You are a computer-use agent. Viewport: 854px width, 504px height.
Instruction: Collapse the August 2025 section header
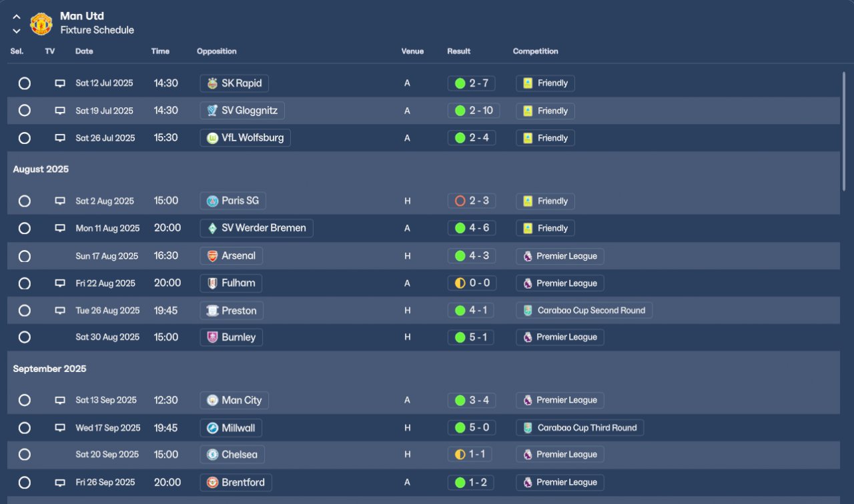pyautogui.click(x=41, y=169)
